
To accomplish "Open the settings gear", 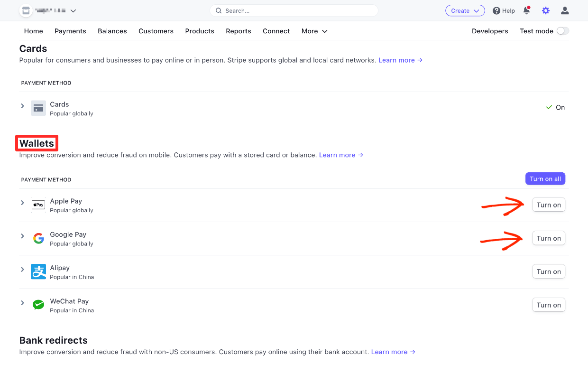I will [x=546, y=10].
